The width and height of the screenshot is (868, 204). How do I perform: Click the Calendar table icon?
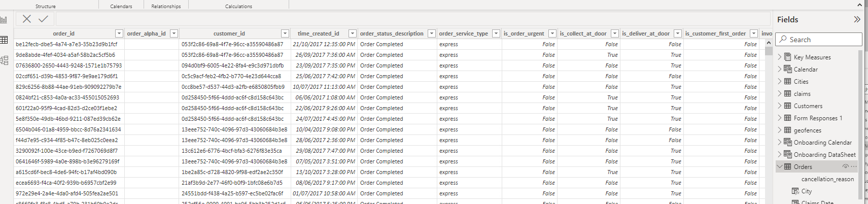click(x=788, y=69)
